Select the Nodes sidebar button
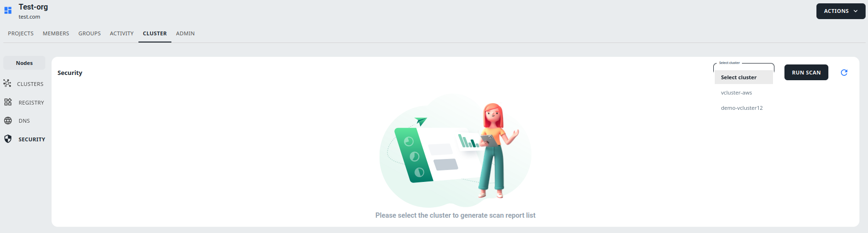Viewport: 868px width, 233px height. click(24, 63)
